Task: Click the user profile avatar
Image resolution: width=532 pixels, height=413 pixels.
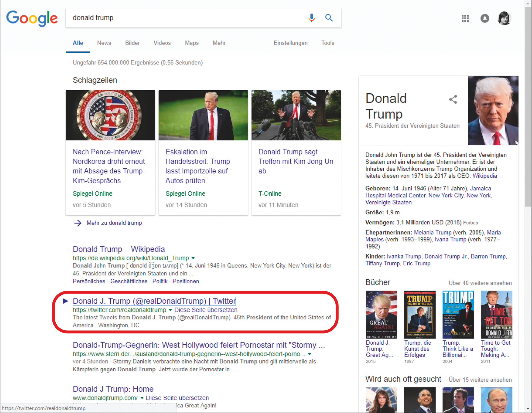Action: (504, 18)
